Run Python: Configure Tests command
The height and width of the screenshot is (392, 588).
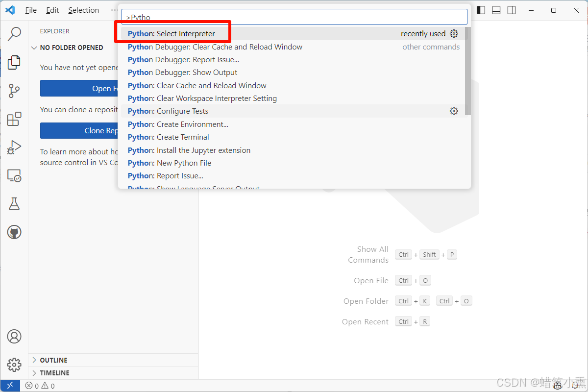click(x=293, y=111)
